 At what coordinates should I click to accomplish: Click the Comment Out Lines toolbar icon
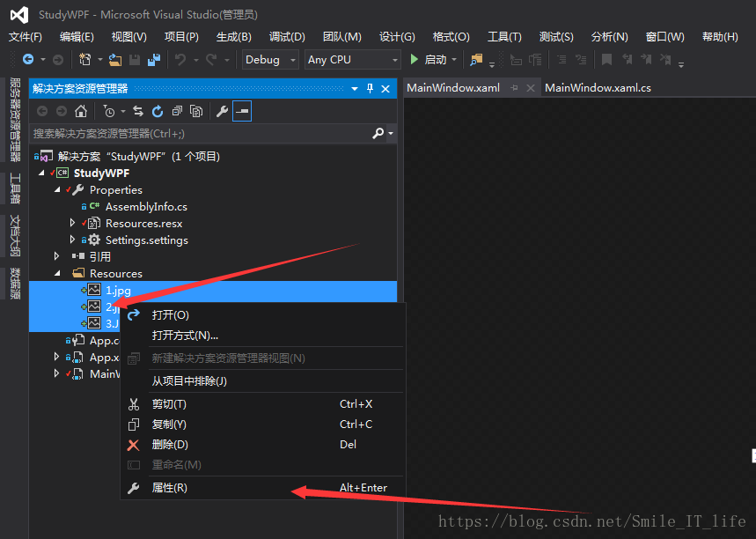pyautogui.click(x=561, y=59)
